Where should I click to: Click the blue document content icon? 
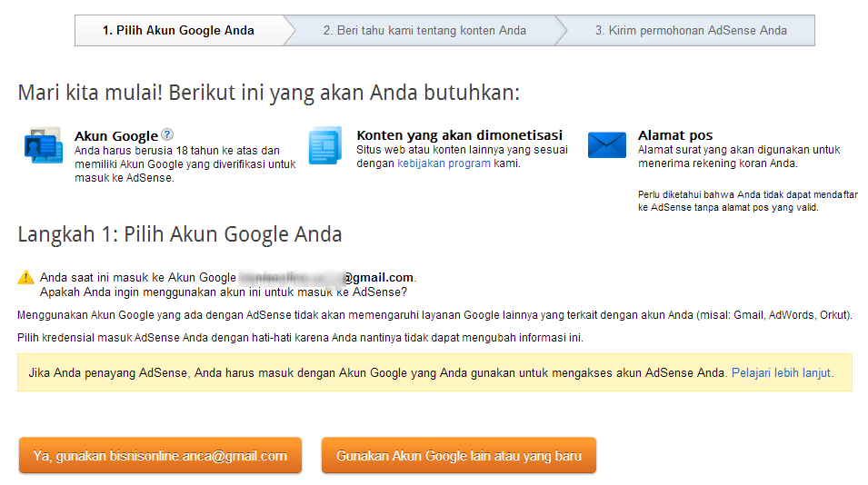coord(325,145)
